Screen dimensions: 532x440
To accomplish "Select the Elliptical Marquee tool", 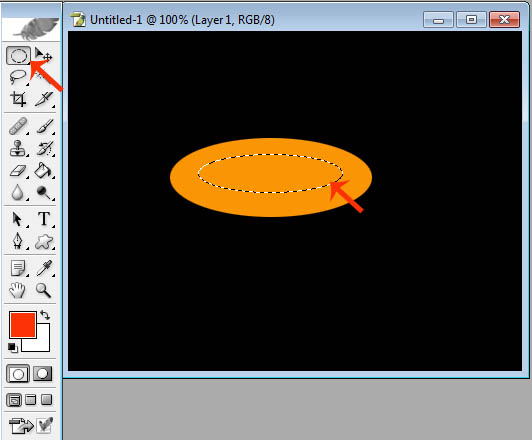I will point(18,55).
